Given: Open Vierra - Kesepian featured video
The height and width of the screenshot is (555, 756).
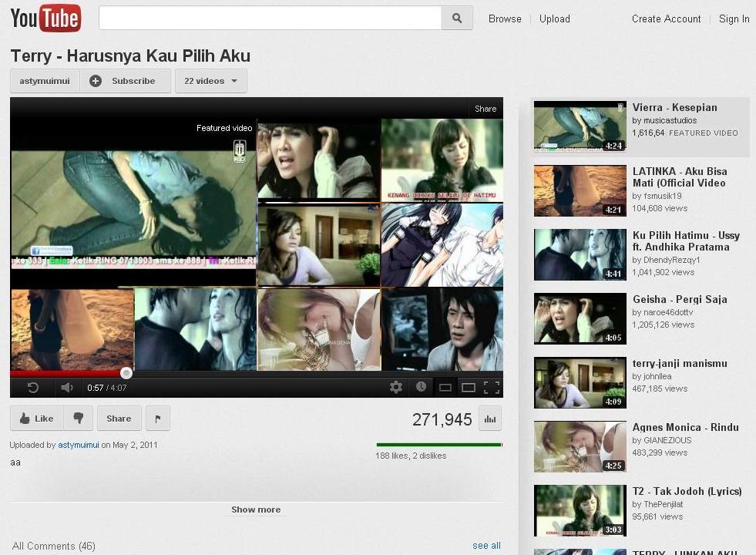Looking at the screenshot, I should pos(674,107).
